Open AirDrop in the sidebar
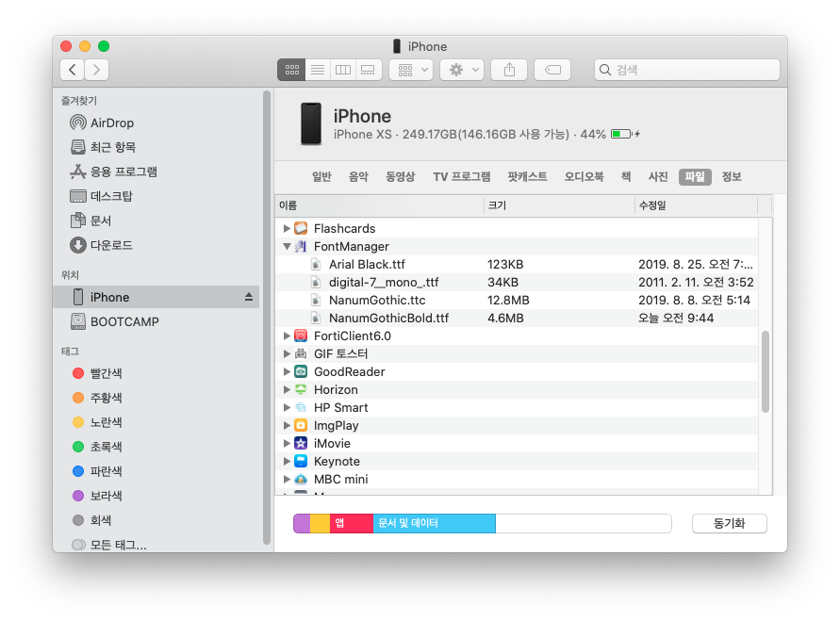The image size is (840, 622). point(156,123)
